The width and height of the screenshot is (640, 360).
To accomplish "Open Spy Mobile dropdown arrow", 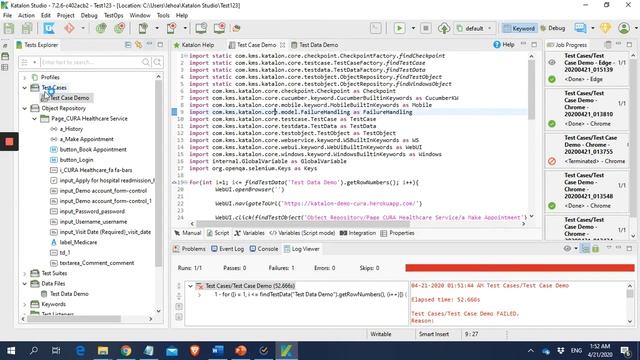I will (x=157, y=28).
